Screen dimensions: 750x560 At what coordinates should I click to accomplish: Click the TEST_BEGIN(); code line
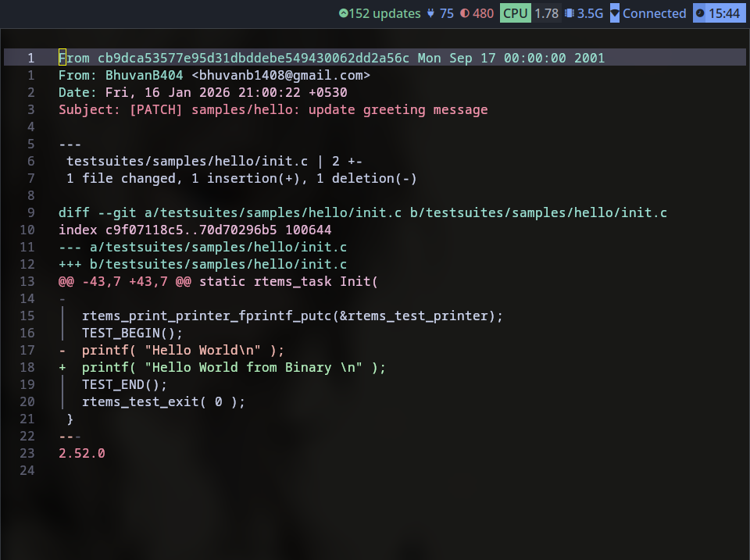(132, 333)
